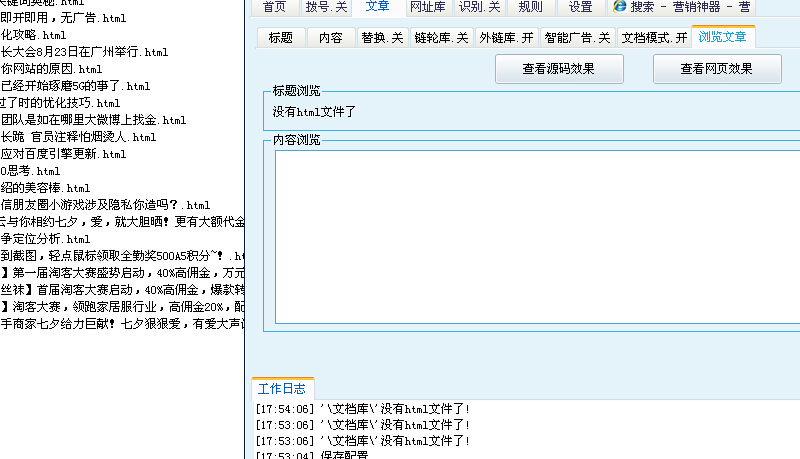Open the 替换.关 sub-tab
This screenshot has width=800, height=459.
pyautogui.click(x=382, y=38)
